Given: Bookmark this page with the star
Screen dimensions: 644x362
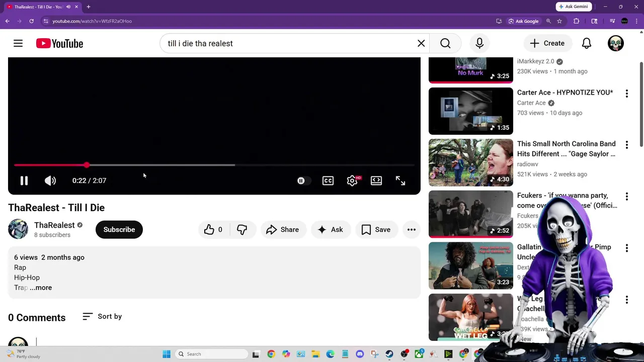Looking at the screenshot, I should click(x=559, y=21).
